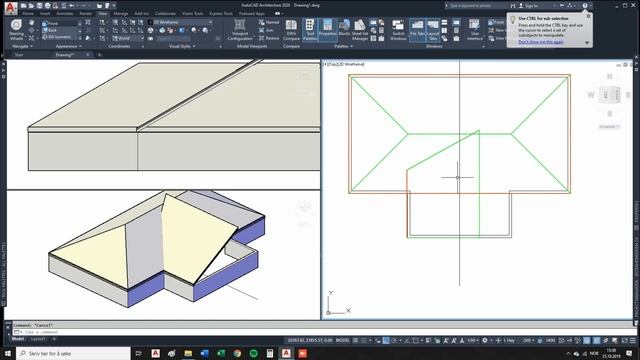The height and width of the screenshot is (360, 640).
Task: Expand the Appearance panel
Action: tap(69, 47)
